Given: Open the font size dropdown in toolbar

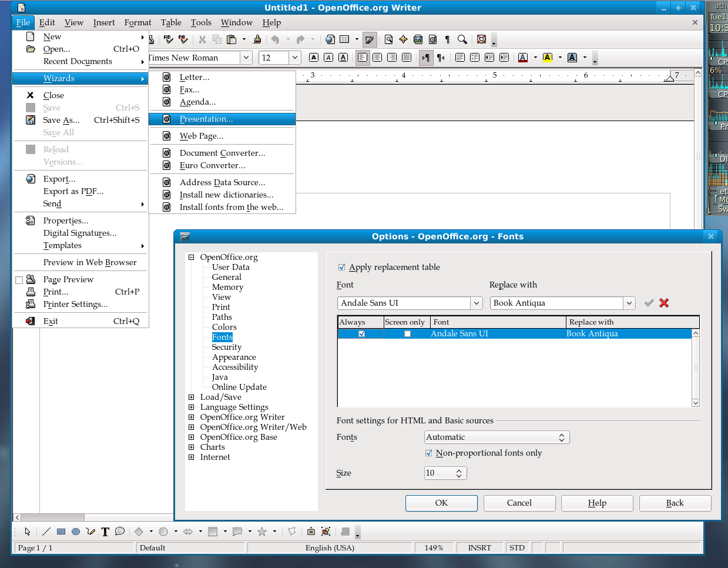Looking at the screenshot, I should click(295, 58).
